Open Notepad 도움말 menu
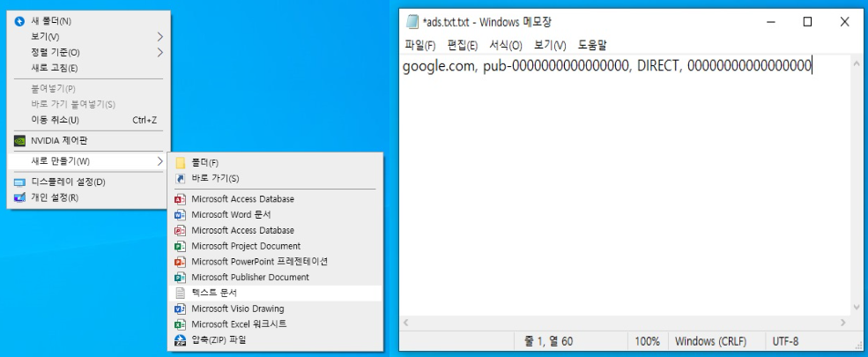This screenshot has width=868, height=357. [x=593, y=45]
